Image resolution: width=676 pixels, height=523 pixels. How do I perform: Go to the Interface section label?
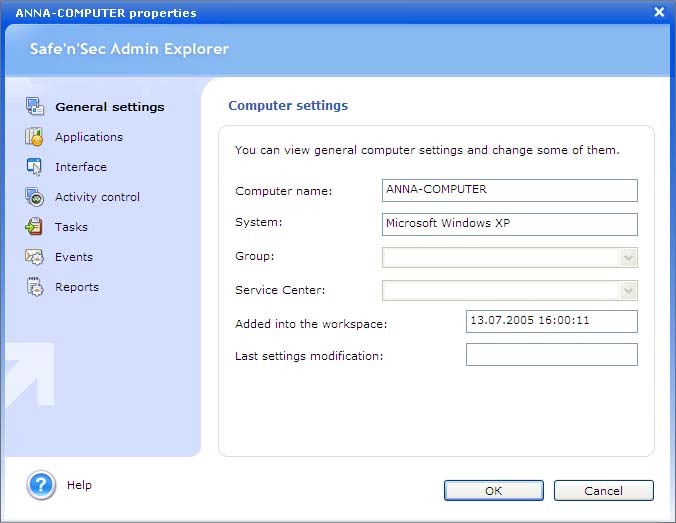point(81,167)
